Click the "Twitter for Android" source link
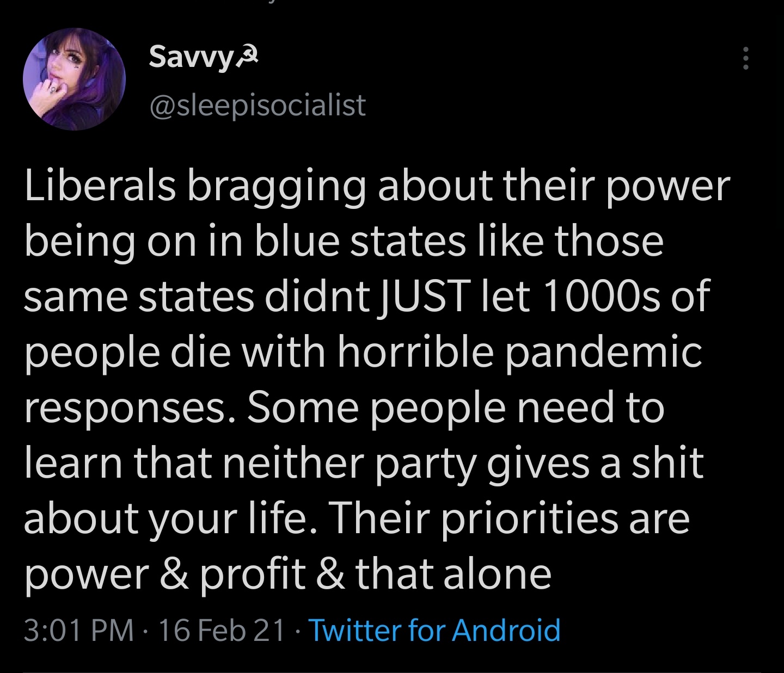The width and height of the screenshot is (784, 673). pyautogui.click(x=435, y=630)
